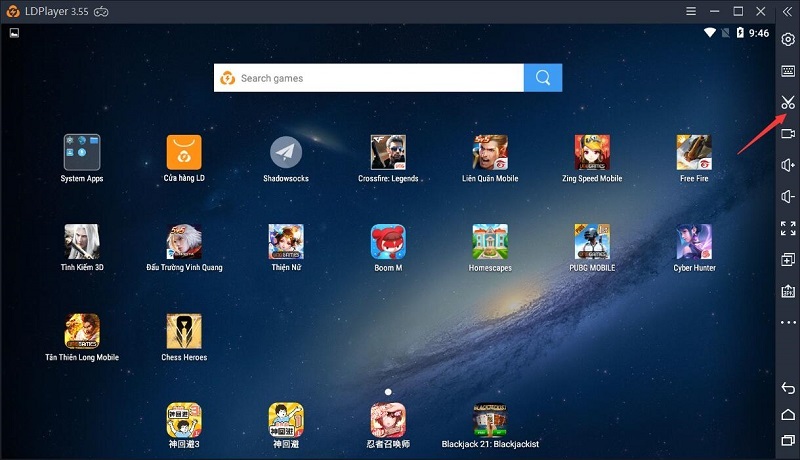800x460 pixels.
Task: Start the video recorder tool
Action: (788, 134)
